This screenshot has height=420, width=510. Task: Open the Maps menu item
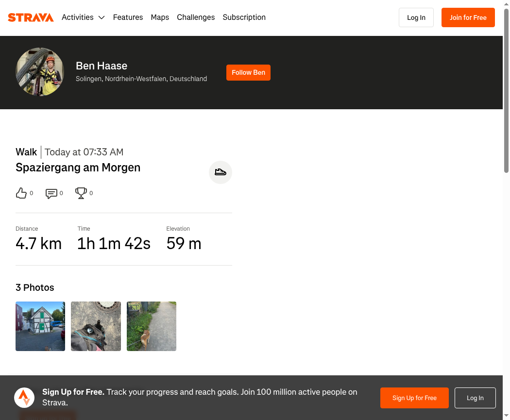(x=160, y=17)
